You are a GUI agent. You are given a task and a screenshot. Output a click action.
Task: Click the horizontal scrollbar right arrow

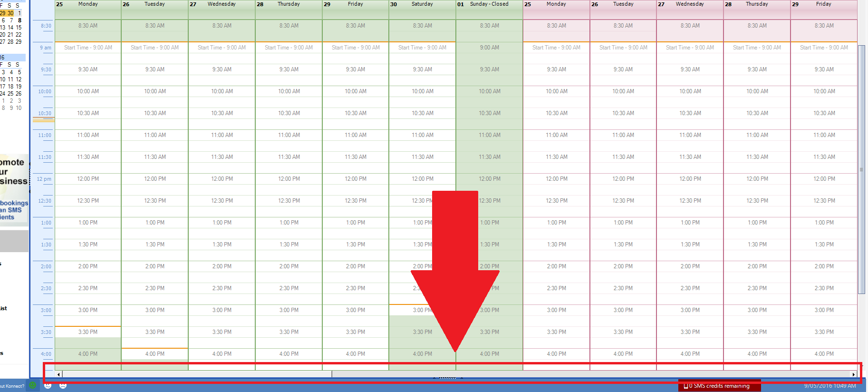point(854,374)
